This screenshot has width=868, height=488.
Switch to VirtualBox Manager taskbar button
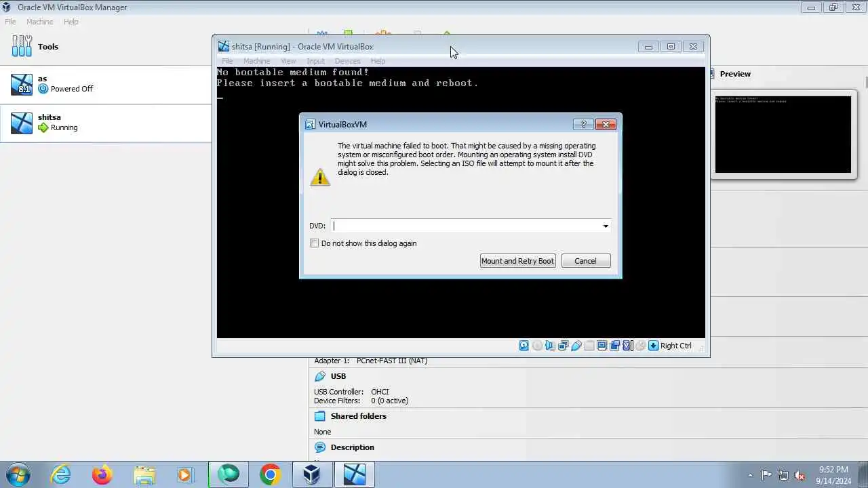pos(312,474)
